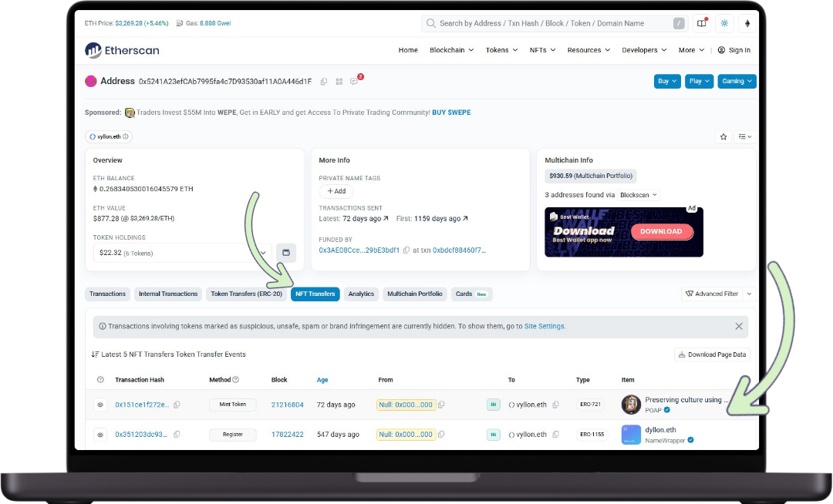Click inside the search bar field

pyautogui.click(x=540, y=23)
